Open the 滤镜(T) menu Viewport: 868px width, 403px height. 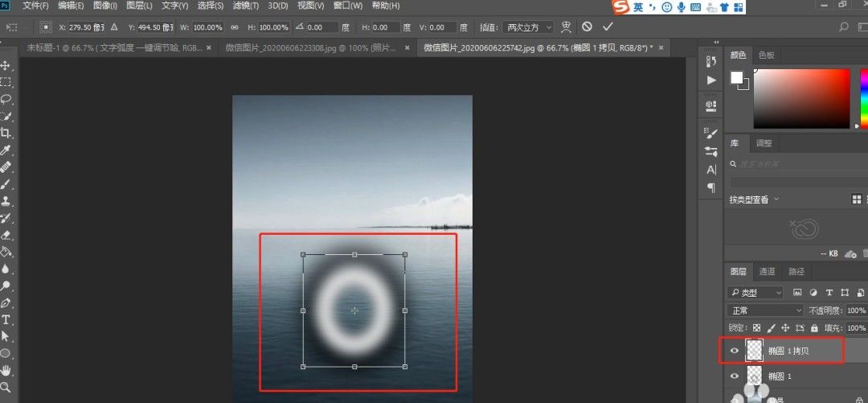pos(245,6)
